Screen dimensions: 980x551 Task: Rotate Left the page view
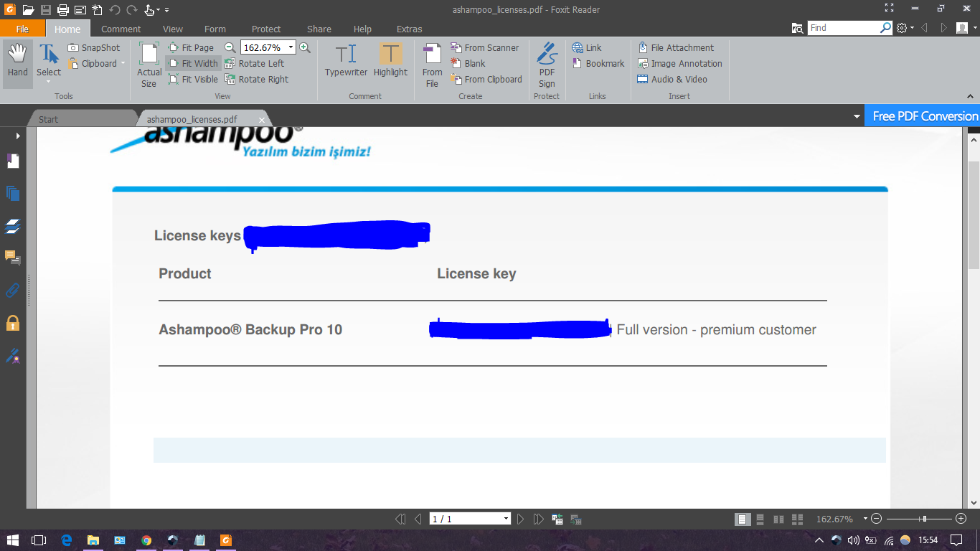coord(255,63)
